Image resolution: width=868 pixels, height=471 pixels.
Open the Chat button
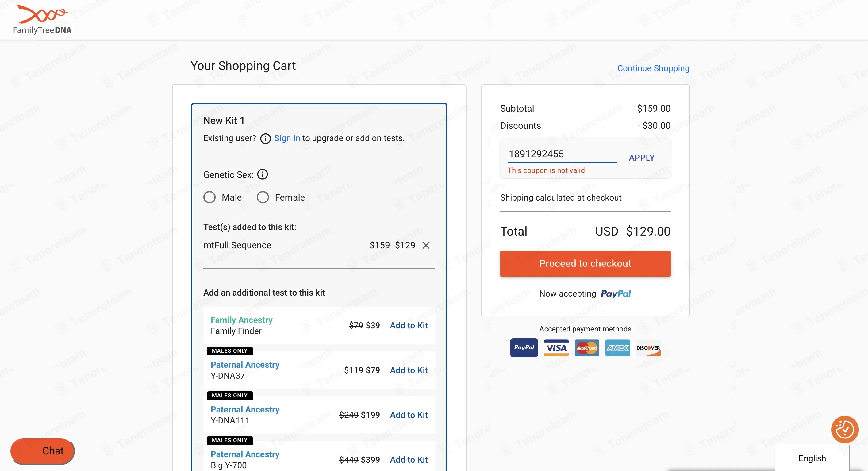point(42,451)
